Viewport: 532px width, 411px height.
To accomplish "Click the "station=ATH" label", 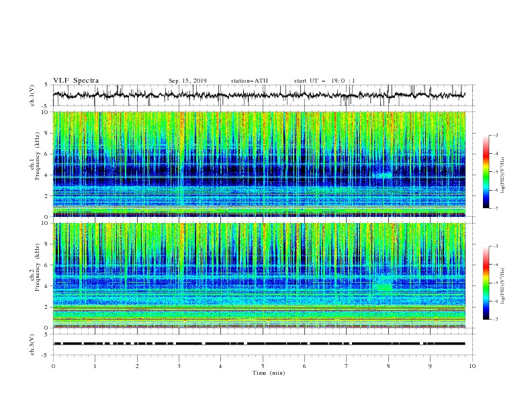I will tap(249, 81).
